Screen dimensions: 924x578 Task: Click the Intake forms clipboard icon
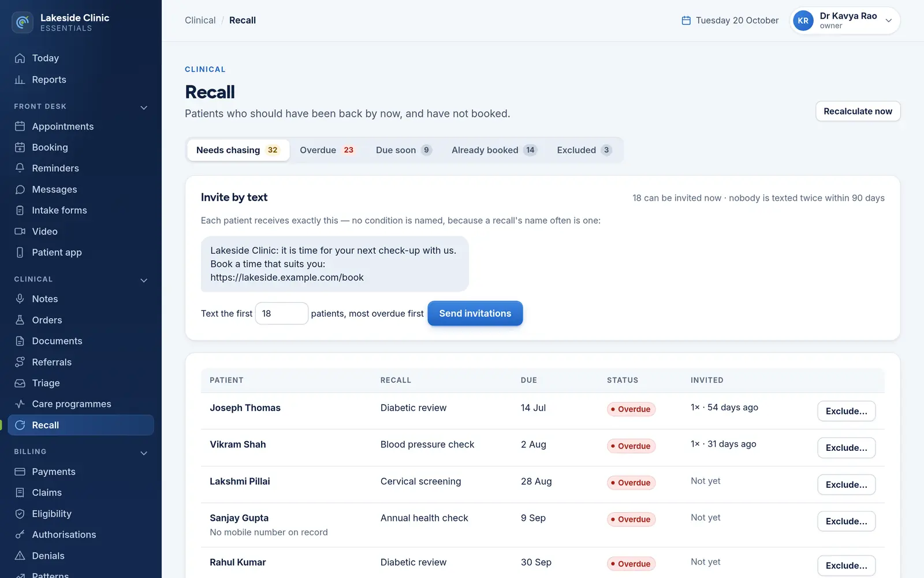click(20, 210)
